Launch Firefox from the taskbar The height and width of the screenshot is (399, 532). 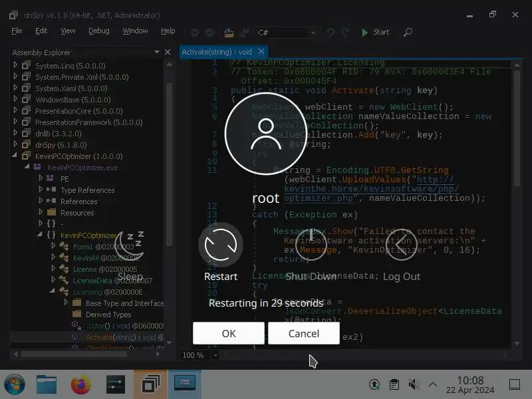click(80, 384)
